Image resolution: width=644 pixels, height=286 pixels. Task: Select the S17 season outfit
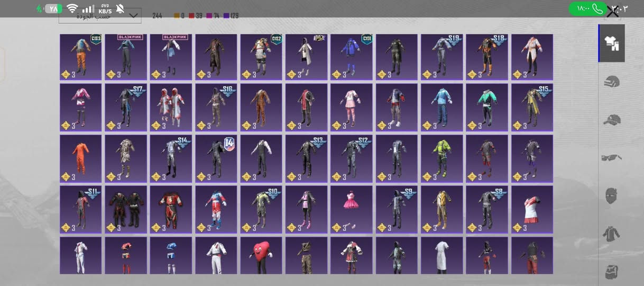point(126,108)
